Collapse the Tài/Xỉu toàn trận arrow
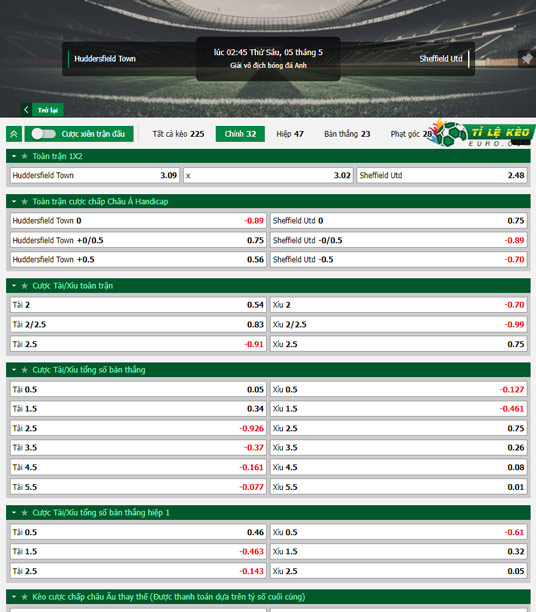The image size is (536, 612). coord(14,286)
